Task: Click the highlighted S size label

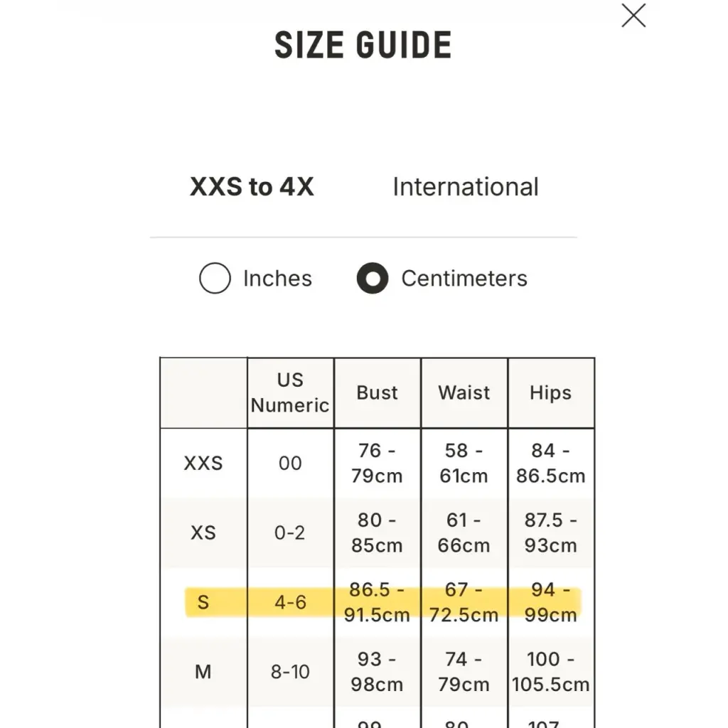Action: pyautogui.click(x=203, y=602)
